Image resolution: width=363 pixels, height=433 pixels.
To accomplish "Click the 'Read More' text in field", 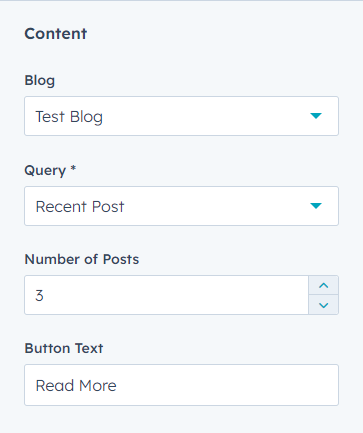I will 76,386.
